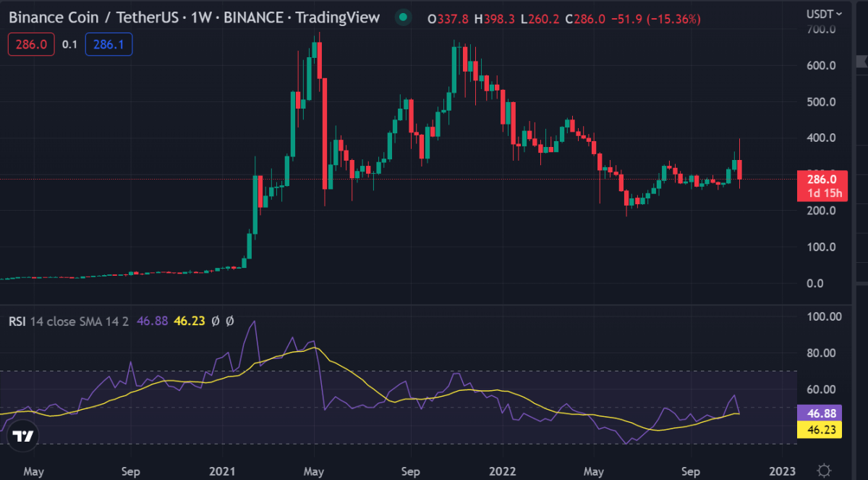The image size is (868, 480).
Task: Click the blue 286.1 buy price button
Action: pos(109,45)
